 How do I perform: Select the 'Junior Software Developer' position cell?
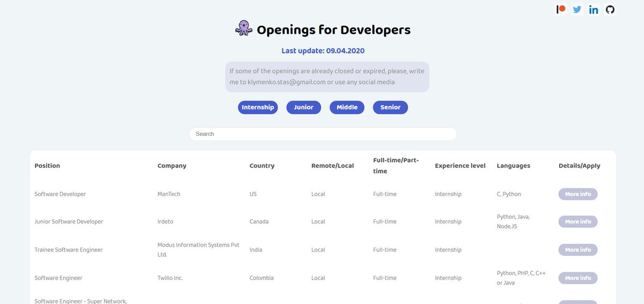69,221
